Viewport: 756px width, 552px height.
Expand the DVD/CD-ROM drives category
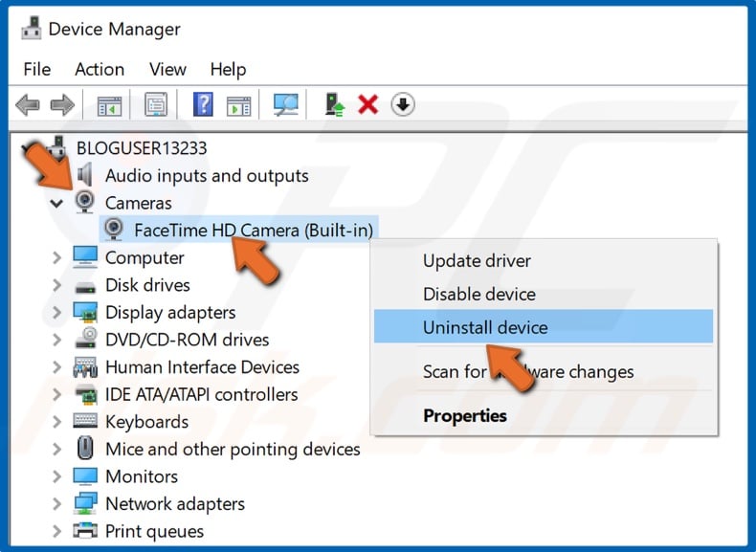click(56, 340)
